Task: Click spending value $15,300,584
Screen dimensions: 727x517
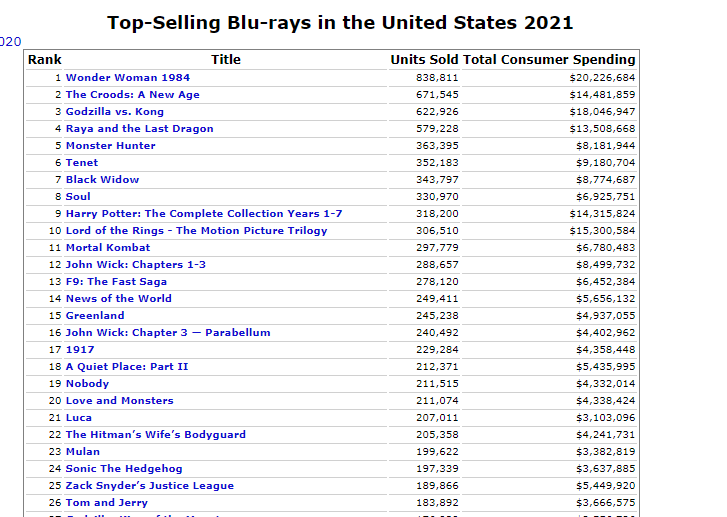Action: click(x=602, y=230)
